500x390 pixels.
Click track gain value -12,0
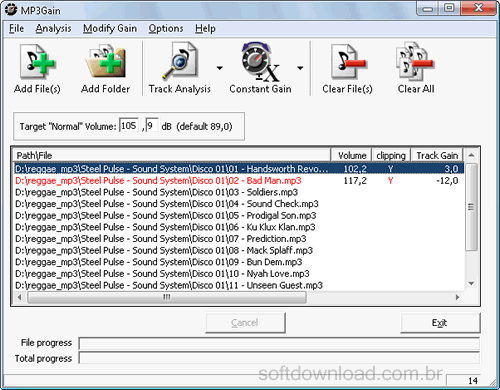click(447, 181)
